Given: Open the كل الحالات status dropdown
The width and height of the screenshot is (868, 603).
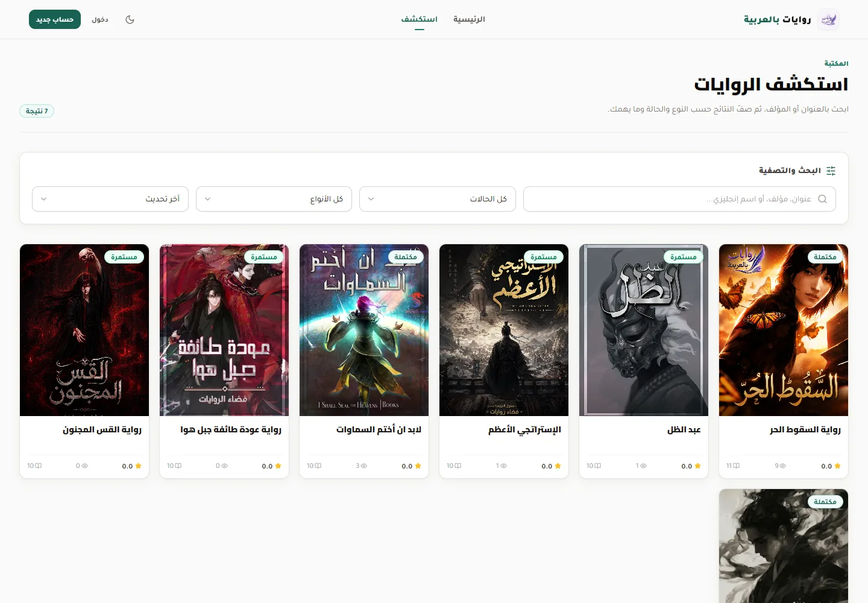Looking at the screenshot, I should [x=438, y=199].
